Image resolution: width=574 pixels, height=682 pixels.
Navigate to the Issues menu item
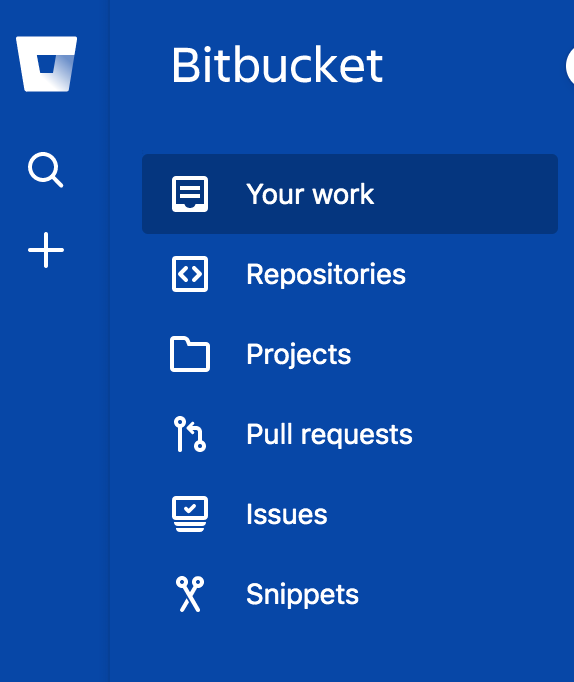[350, 514]
